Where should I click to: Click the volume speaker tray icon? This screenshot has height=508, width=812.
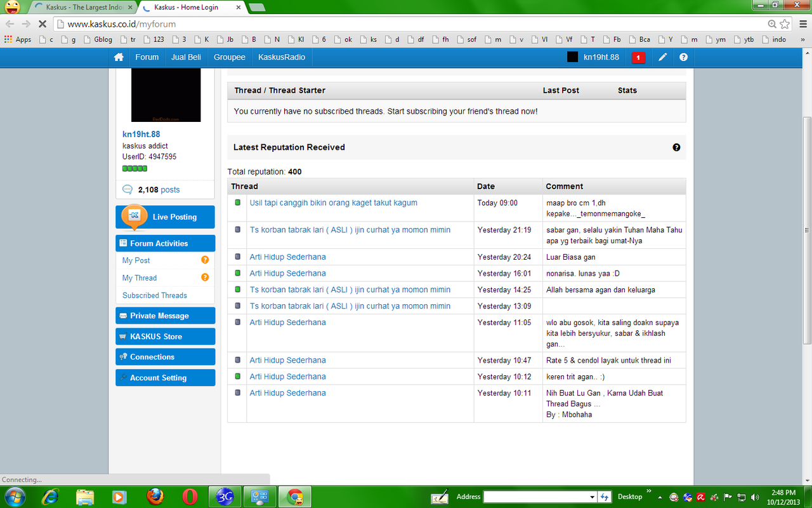tap(755, 497)
